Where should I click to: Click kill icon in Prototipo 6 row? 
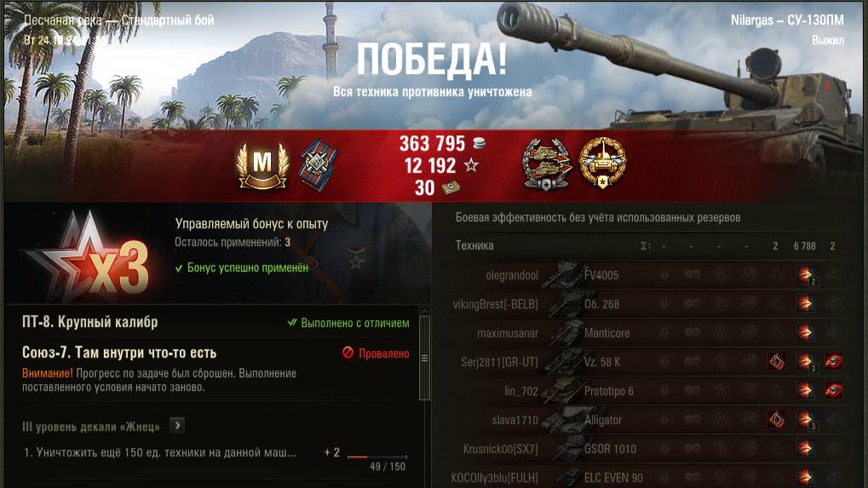[833, 391]
